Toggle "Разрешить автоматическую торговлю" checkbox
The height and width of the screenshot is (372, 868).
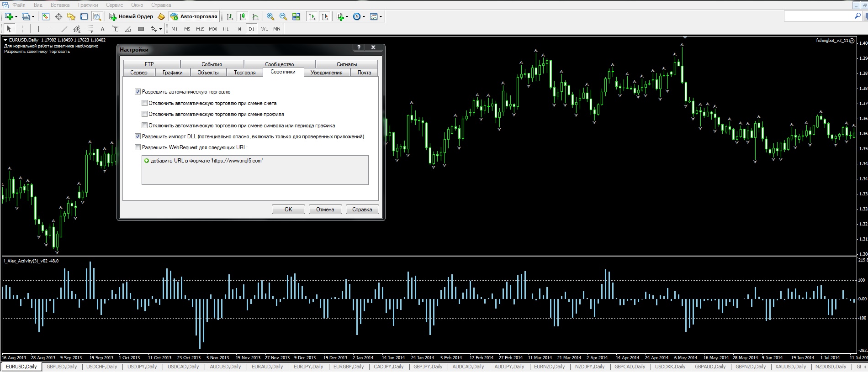[x=138, y=92]
